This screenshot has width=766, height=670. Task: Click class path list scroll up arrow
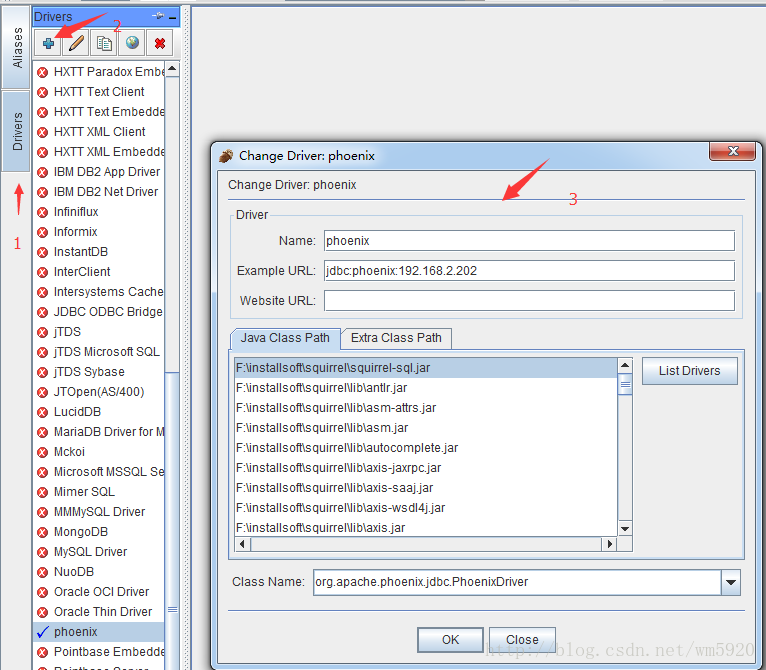click(625, 366)
